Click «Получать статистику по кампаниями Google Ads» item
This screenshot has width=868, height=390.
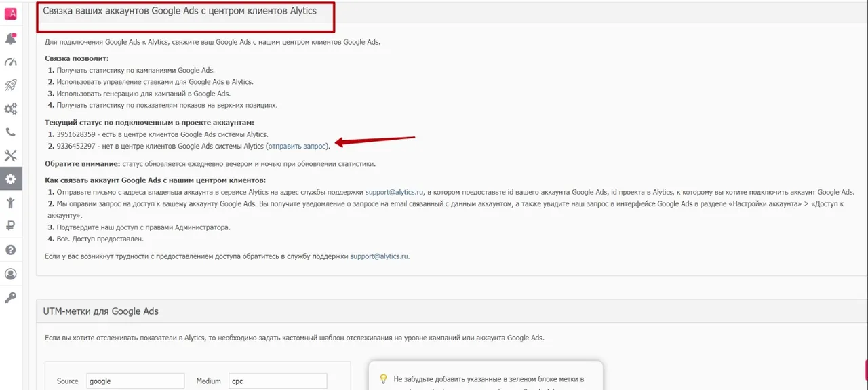click(x=135, y=70)
